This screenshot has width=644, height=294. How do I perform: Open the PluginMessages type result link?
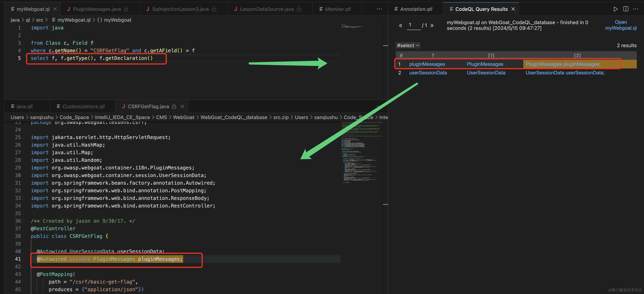click(485, 64)
